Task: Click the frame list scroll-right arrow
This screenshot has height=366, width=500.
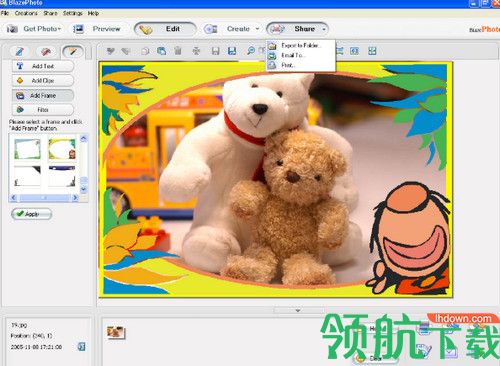Action: [75, 198]
